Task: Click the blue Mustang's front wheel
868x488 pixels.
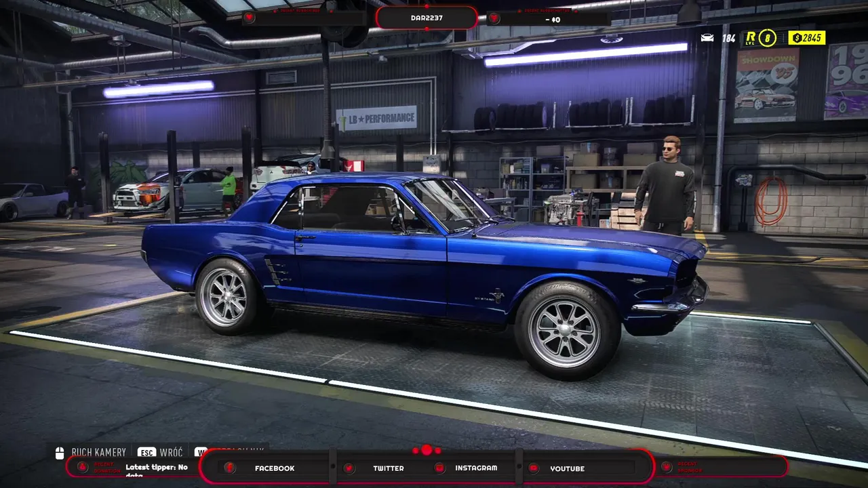Action: point(566,329)
